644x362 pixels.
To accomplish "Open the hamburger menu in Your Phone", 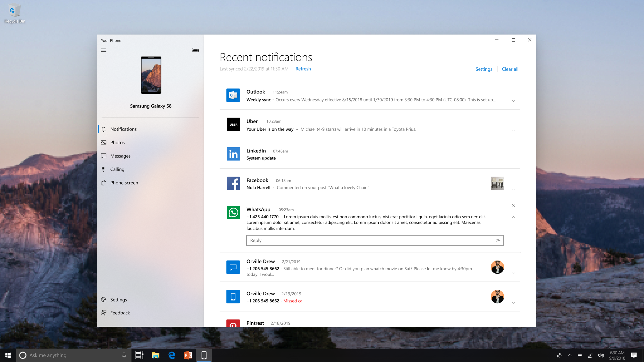I will tap(104, 50).
